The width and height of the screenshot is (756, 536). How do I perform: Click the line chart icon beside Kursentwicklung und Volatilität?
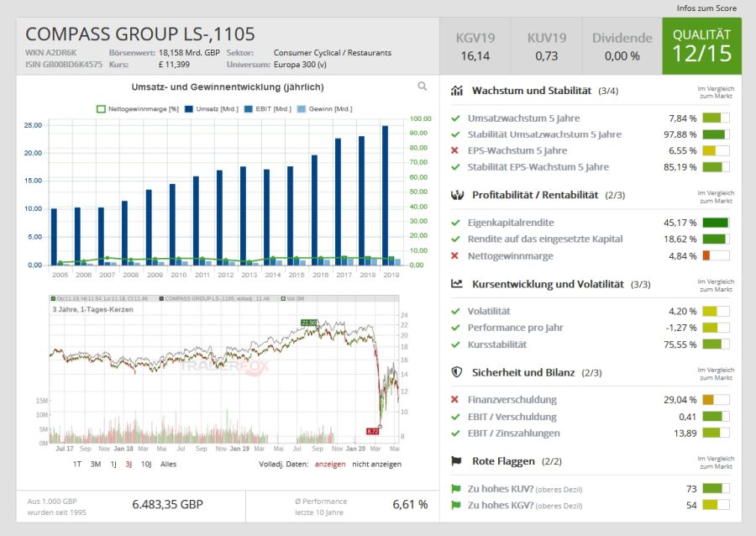(457, 284)
